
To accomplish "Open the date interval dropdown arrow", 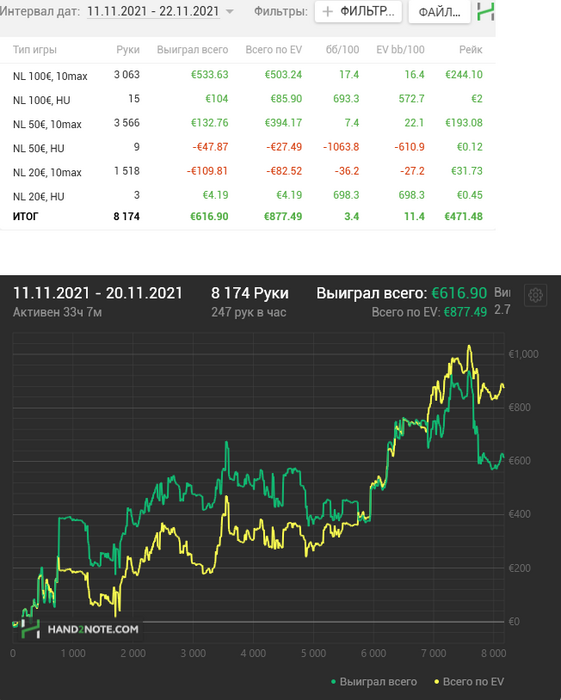I will (x=230, y=12).
